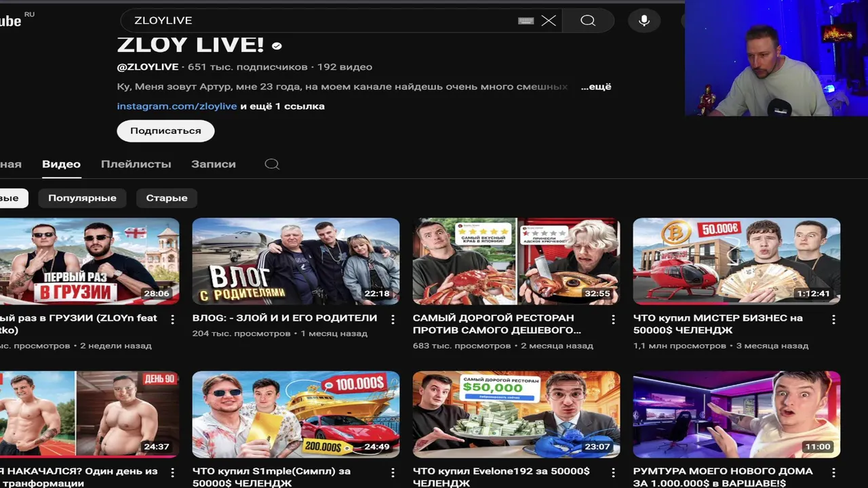Open title 'САМЫЙ ДОРОГОЙ РЕСТОРАН ПРОТИВ САМОГО ДЕШЕВОГО'
The image size is (868, 488).
(497, 324)
